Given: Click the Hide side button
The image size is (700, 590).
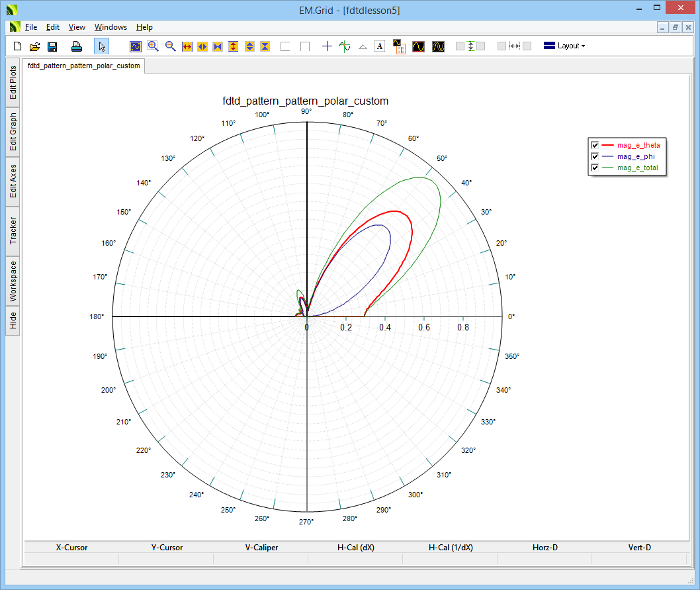Looking at the screenshot, I should [13, 321].
